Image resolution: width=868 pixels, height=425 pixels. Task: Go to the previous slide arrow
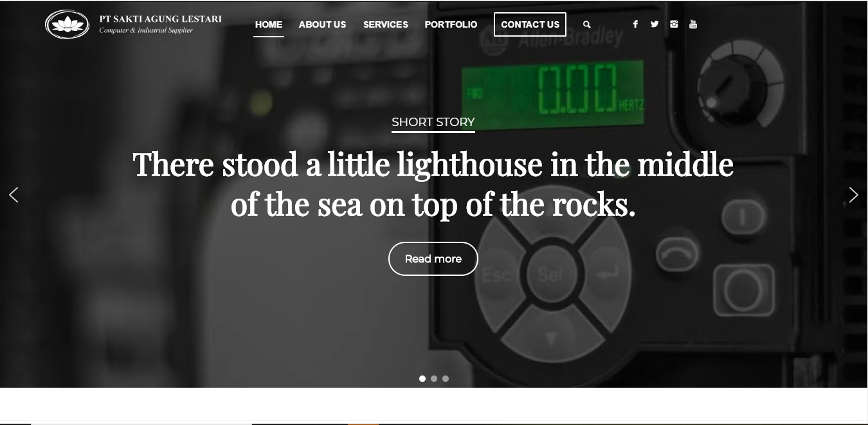click(14, 195)
